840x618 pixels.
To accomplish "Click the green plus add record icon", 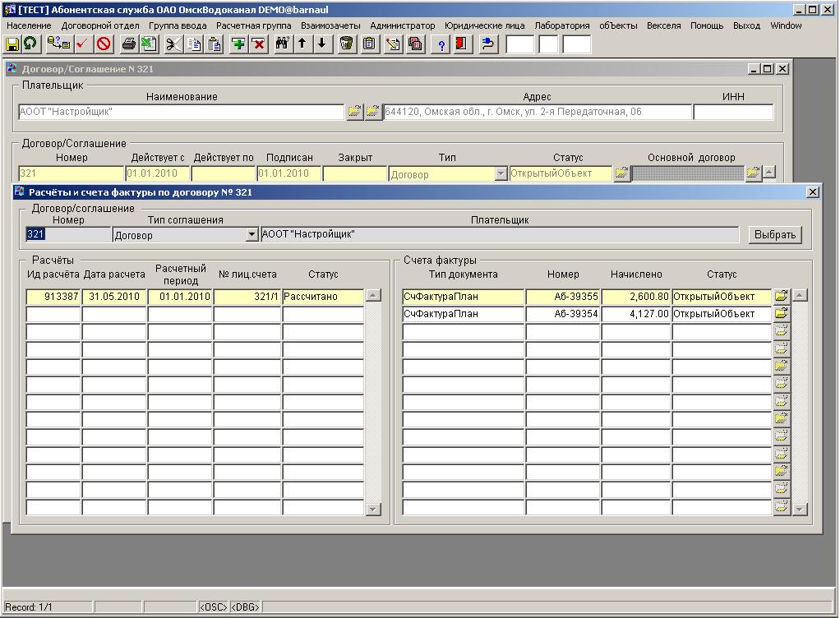I will point(238,44).
